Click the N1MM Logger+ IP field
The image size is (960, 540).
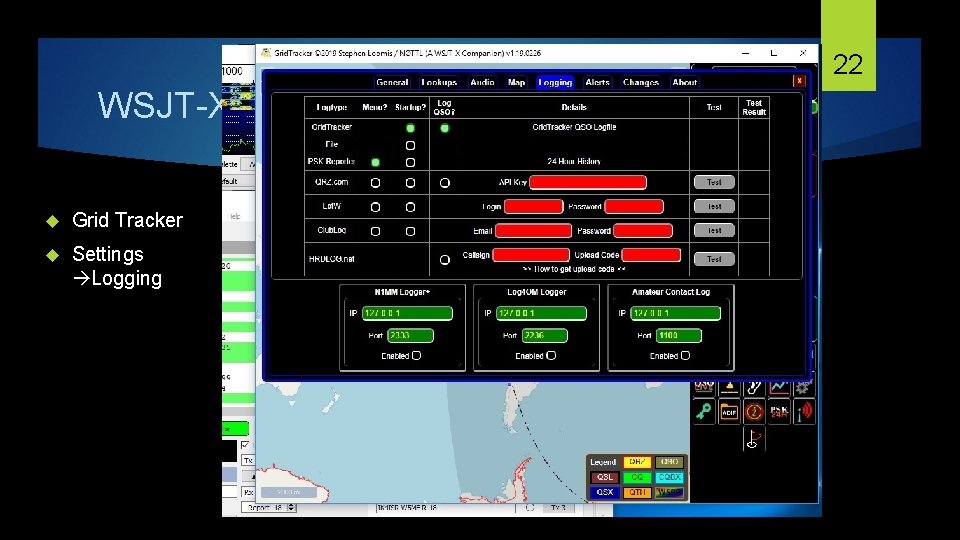407,313
